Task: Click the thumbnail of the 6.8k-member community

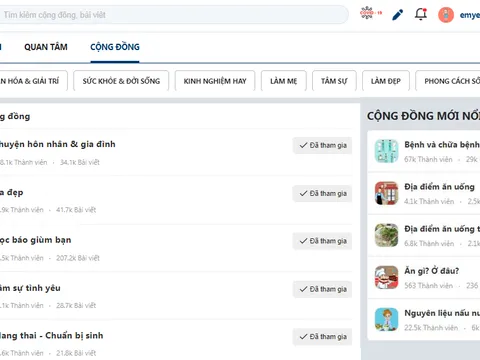Action: point(386,235)
